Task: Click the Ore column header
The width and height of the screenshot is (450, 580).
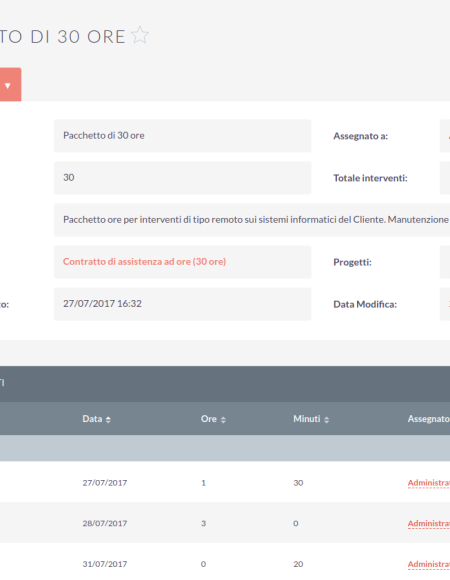Action: pos(209,419)
